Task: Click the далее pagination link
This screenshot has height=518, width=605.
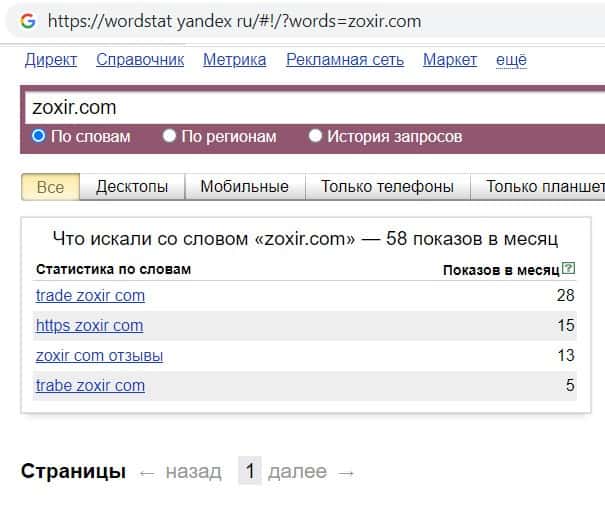Action: coord(297,472)
